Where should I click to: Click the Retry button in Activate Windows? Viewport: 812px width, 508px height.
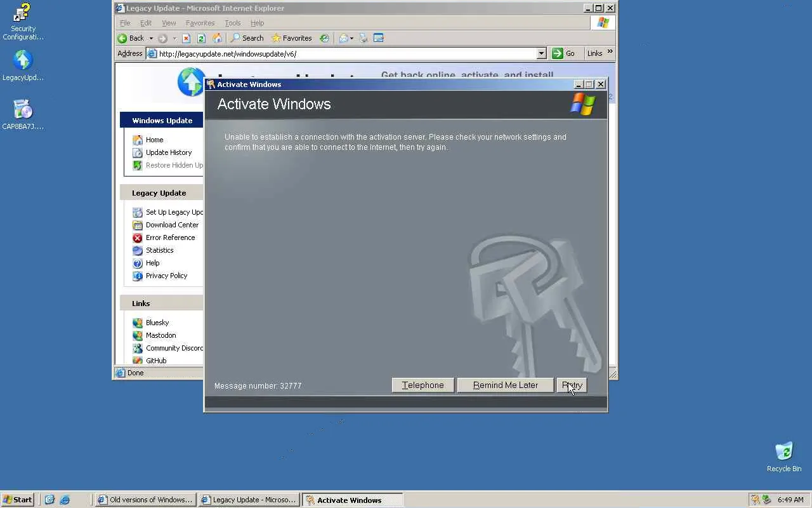coord(572,385)
